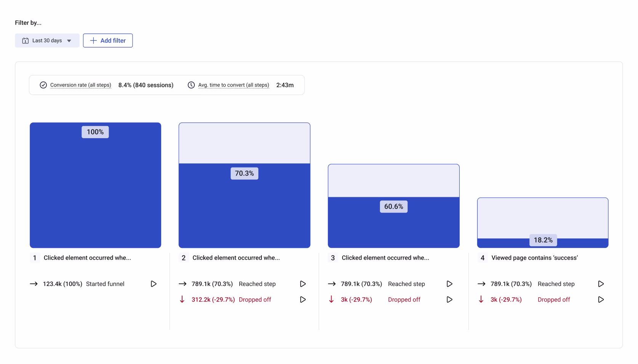Play sessions that reached step 3

click(450, 284)
